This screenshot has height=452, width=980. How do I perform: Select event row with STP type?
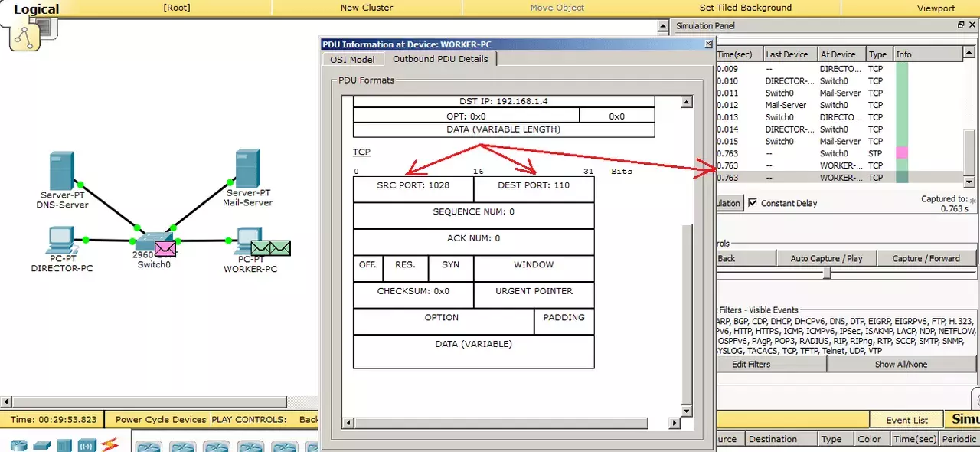(839, 153)
